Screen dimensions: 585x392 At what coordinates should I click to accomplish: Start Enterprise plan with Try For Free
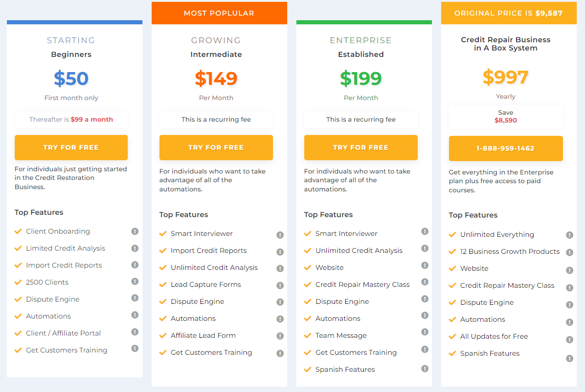(361, 147)
